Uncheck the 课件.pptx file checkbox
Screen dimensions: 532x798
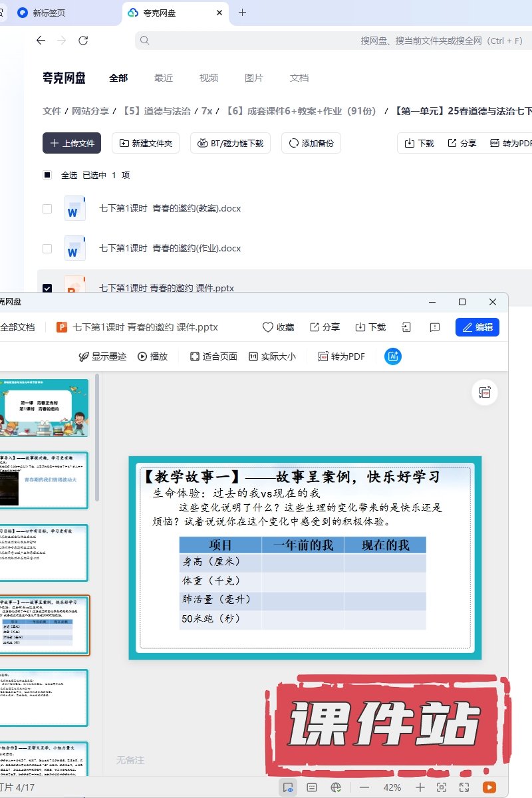coord(47,289)
